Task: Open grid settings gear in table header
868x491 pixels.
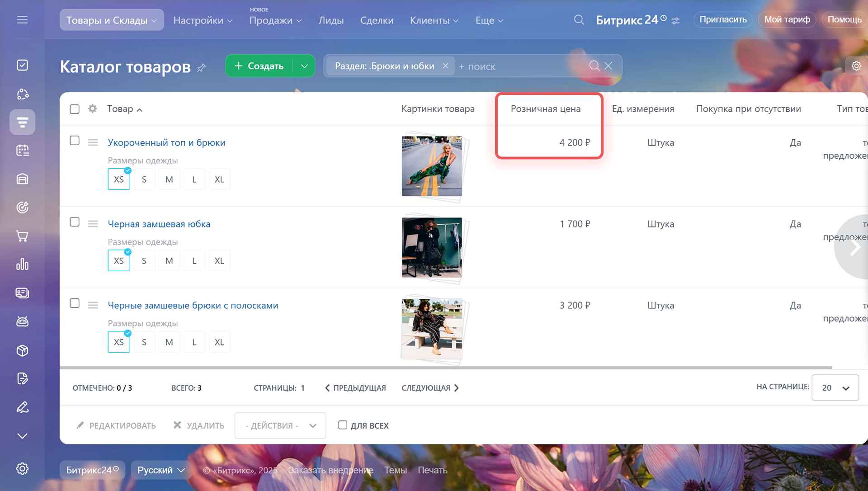Action: (x=93, y=109)
